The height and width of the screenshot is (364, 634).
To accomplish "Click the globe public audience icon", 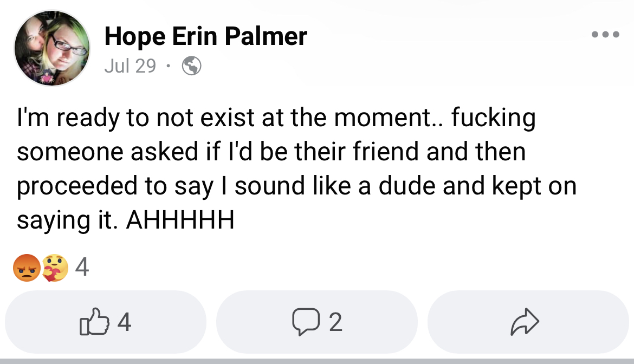I will click(192, 66).
